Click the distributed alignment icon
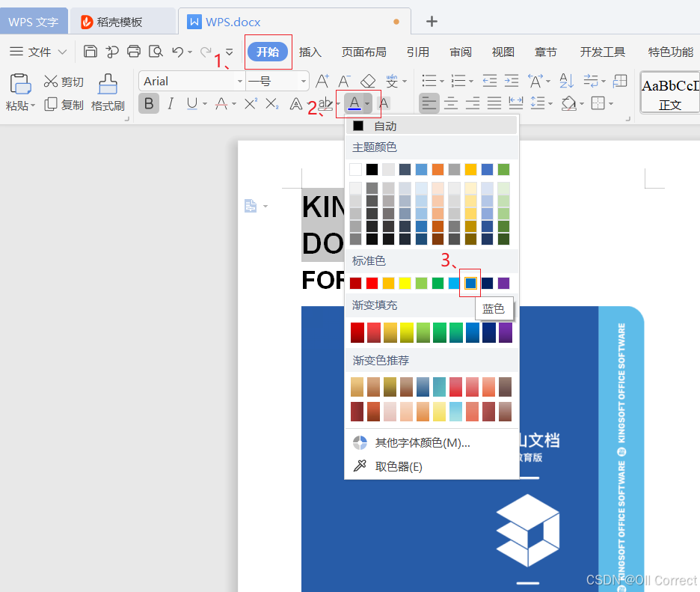The image size is (700, 592). (515, 103)
